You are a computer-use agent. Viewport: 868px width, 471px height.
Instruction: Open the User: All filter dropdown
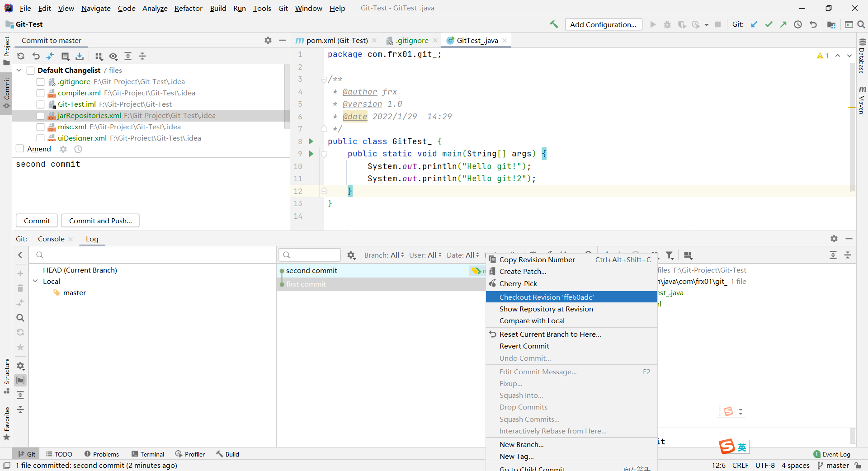click(425, 255)
